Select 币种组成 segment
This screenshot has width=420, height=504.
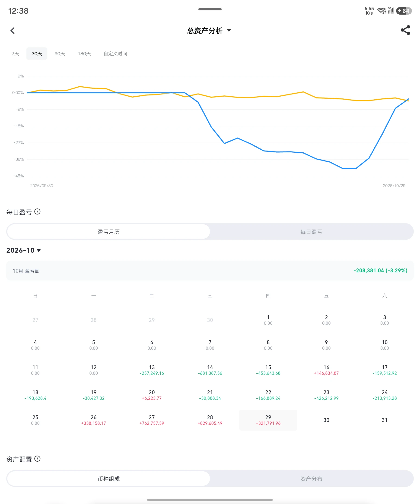pyautogui.click(x=108, y=479)
